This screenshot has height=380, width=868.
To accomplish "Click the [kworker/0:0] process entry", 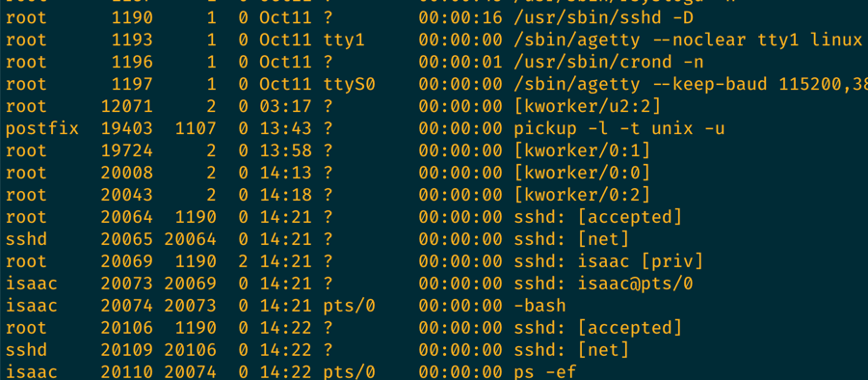I will 582,174.
